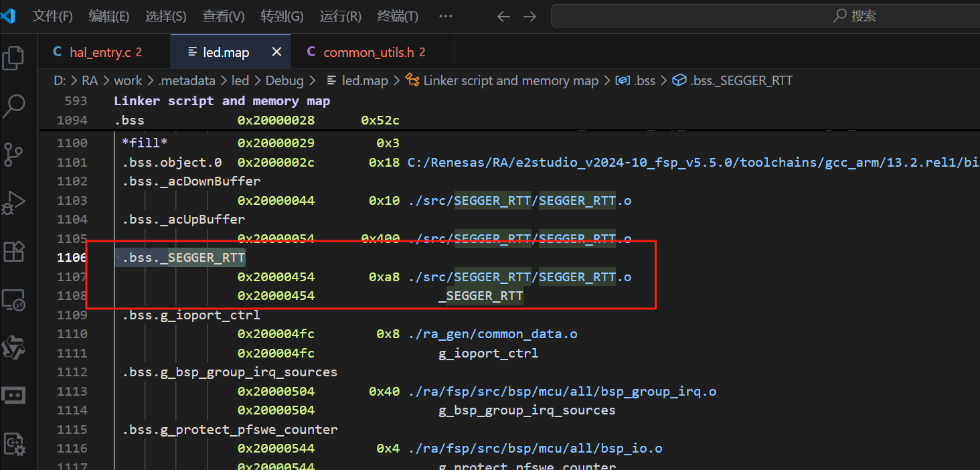The height and width of the screenshot is (470, 980).
Task: Open the 编辑(E) menu
Action: pos(109,16)
